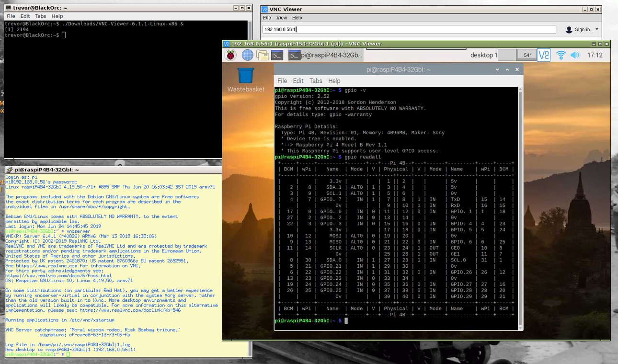
Task: Click the VNC session window title logo
Action: pyautogui.click(x=227, y=44)
